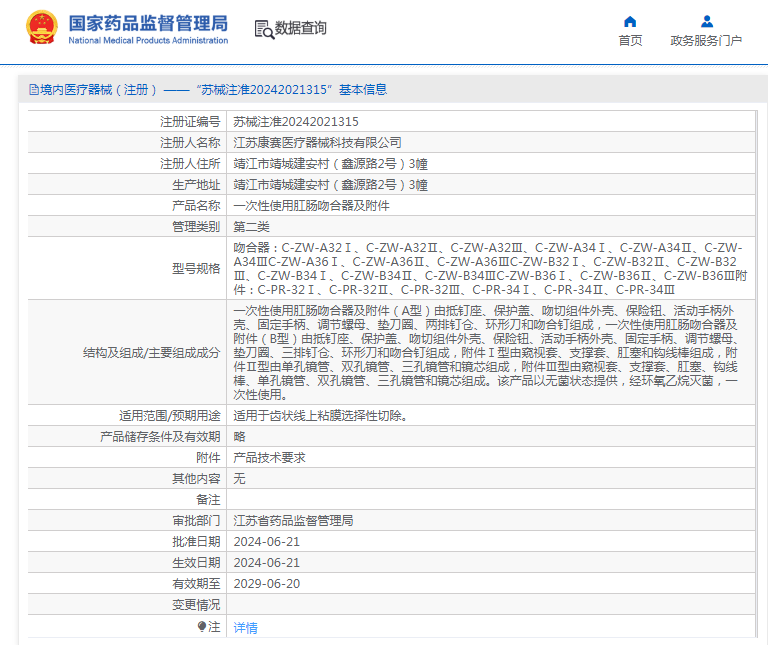The height and width of the screenshot is (645, 768).
Task: Click the 附件 row label
Action: click(x=208, y=458)
